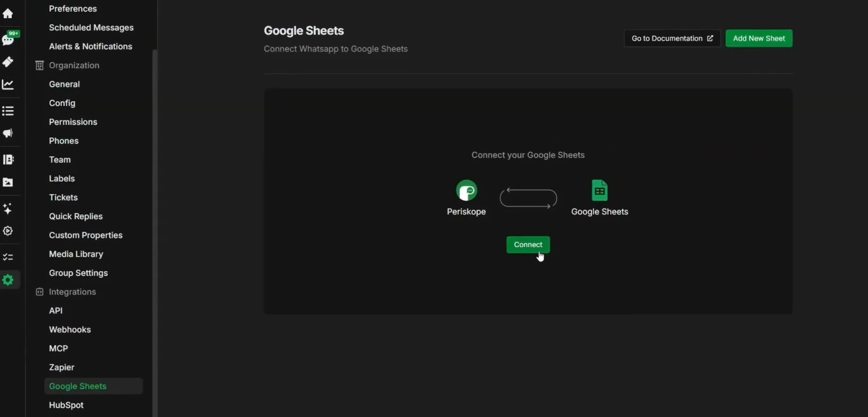Viewport: 868px width, 417px height.
Task: Open the Home icon in the left rail
Action: click(x=7, y=13)
